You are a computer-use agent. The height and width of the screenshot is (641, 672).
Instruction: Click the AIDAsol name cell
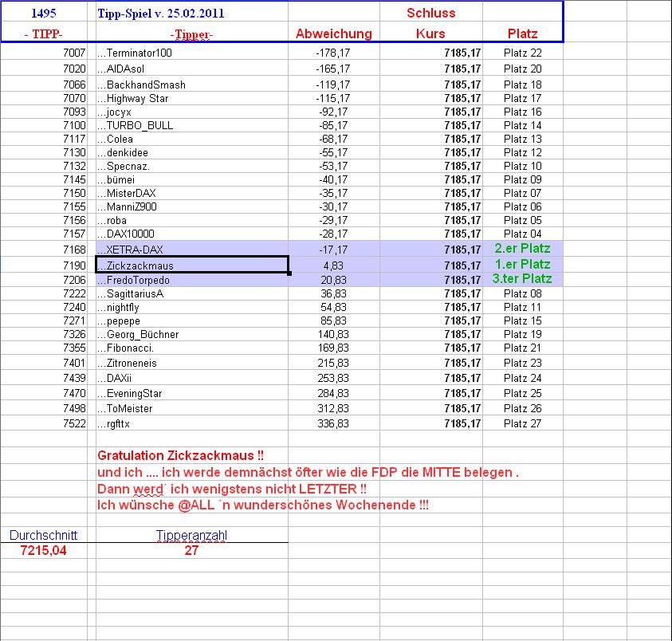coord(191,69)
